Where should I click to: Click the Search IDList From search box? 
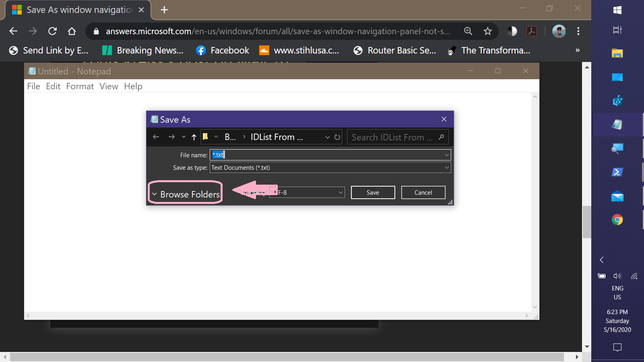(x=398, y=137)
